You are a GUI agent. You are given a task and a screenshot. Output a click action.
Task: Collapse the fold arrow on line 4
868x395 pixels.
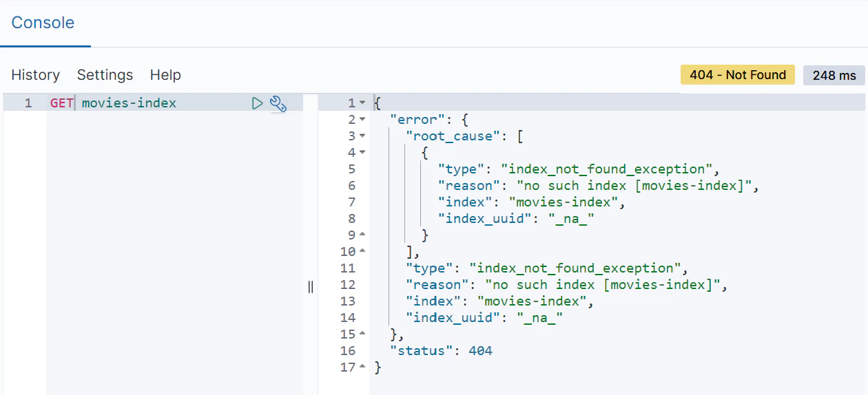click(363, 153)
